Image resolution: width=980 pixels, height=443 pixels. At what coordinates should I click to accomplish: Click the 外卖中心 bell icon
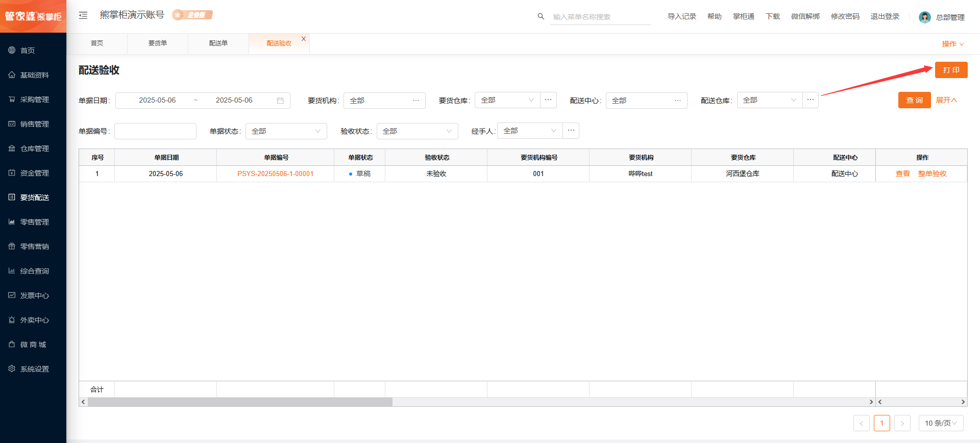(12, 319)
